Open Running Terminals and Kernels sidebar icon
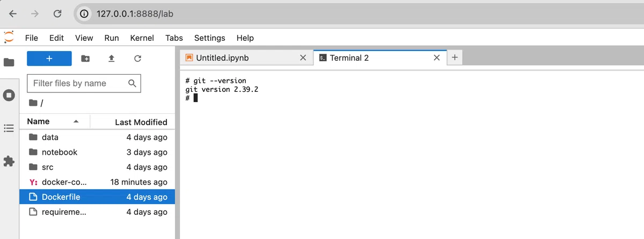 [x=9, y=95]
